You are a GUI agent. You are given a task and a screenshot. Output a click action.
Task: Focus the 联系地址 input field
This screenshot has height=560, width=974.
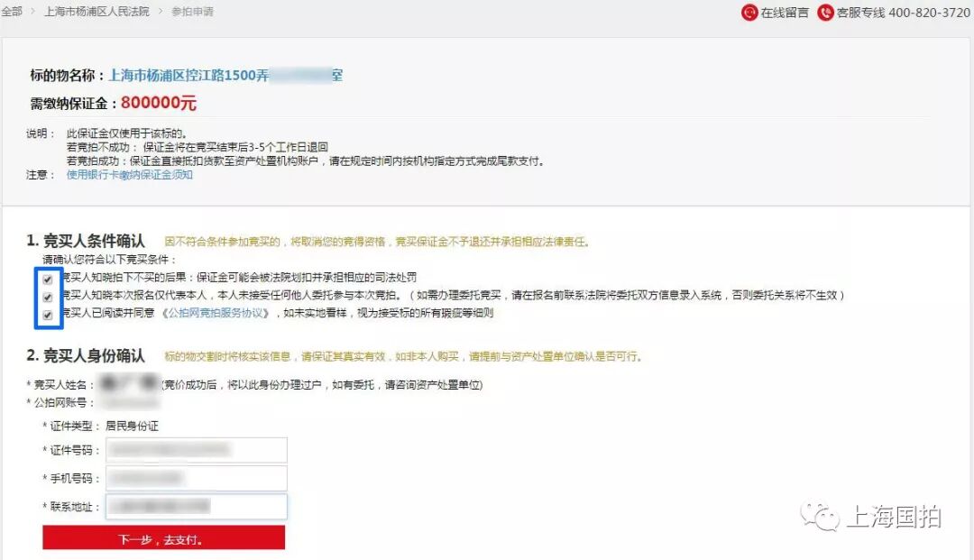click(197, 507)
